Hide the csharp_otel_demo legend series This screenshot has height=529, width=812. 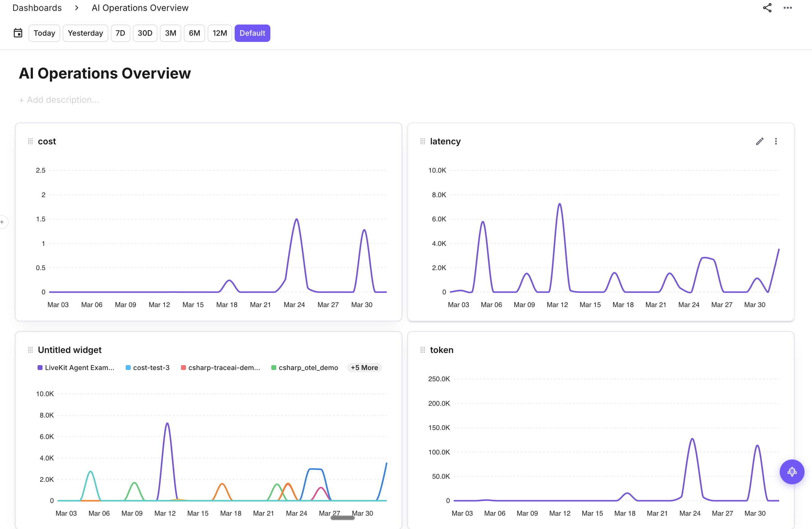tap(304, 368)
